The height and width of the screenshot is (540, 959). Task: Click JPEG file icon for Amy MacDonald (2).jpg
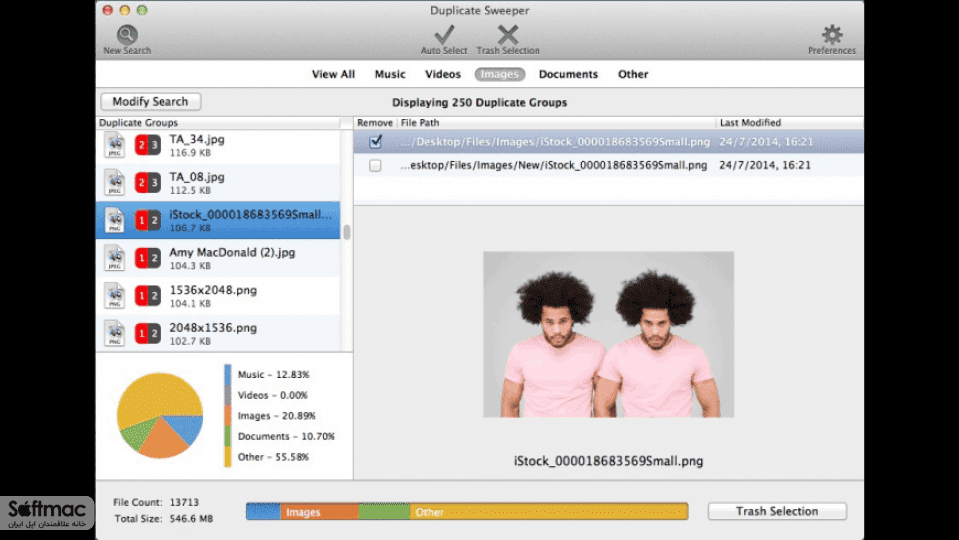(x=114, y=258)
